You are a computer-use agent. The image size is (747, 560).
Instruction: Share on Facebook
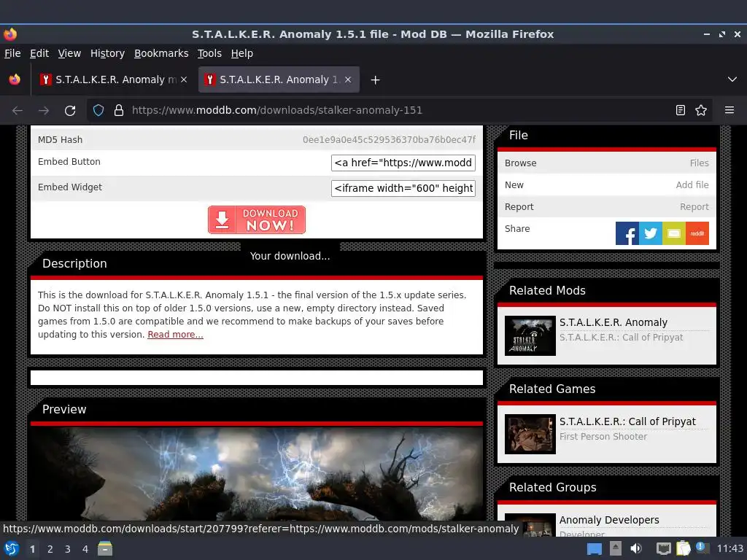point(627,233)
